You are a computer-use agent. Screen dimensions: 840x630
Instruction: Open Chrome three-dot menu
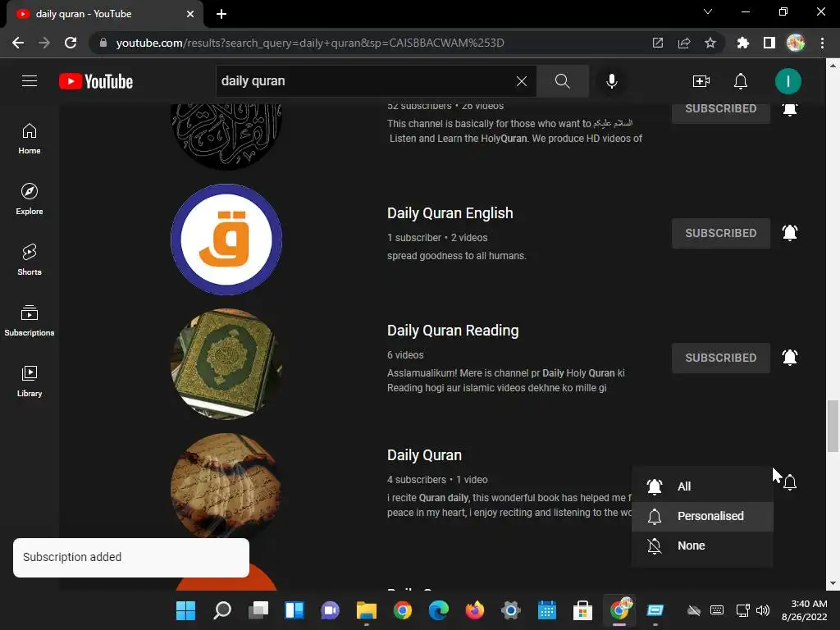tap(822, 43)
